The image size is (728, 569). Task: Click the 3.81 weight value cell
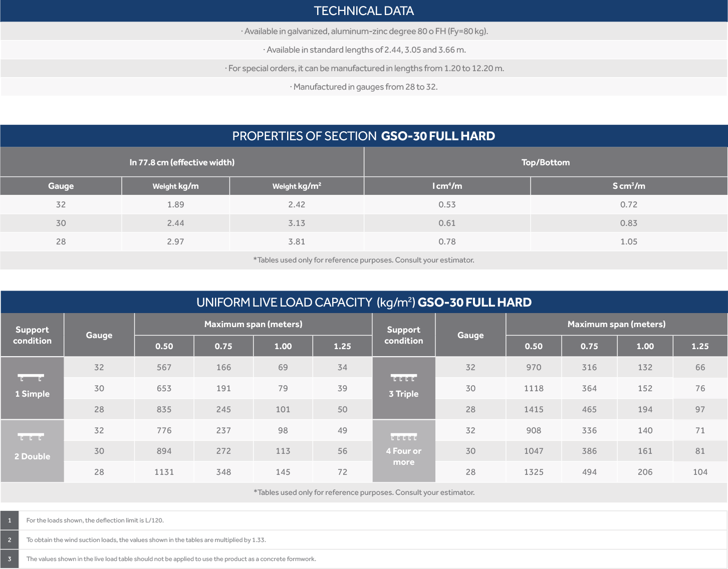point(297,242)
